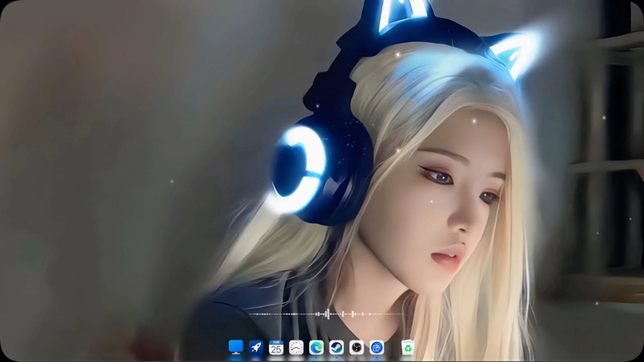Image resolution: width=644 pixels, height=362 pixels.
Task: Open Steam from the dock
Action: click(x=336, y=348)
